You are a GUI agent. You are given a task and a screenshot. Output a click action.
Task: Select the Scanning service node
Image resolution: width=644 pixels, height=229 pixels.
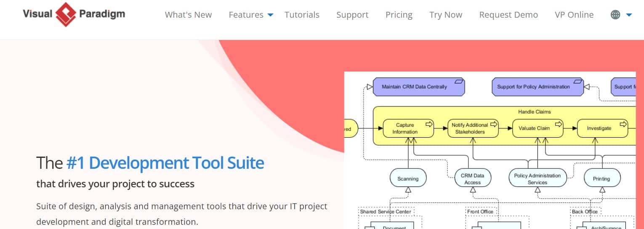[x=408, y=178]
